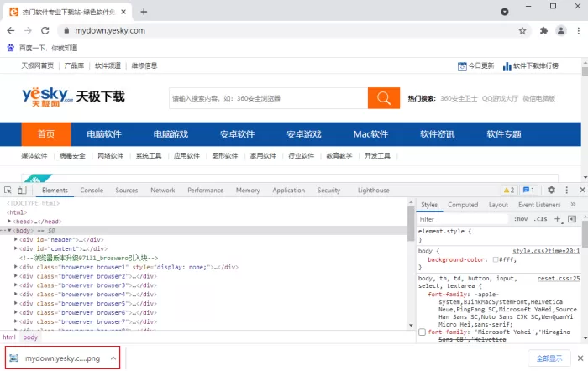
Task: Click the search input box on the page
Action: (269, 98)
